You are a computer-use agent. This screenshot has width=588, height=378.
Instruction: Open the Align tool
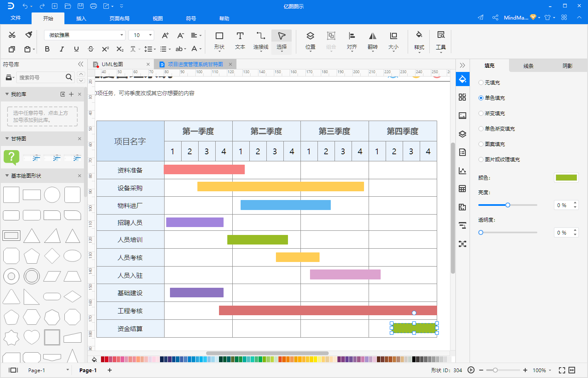pos(352,41)
